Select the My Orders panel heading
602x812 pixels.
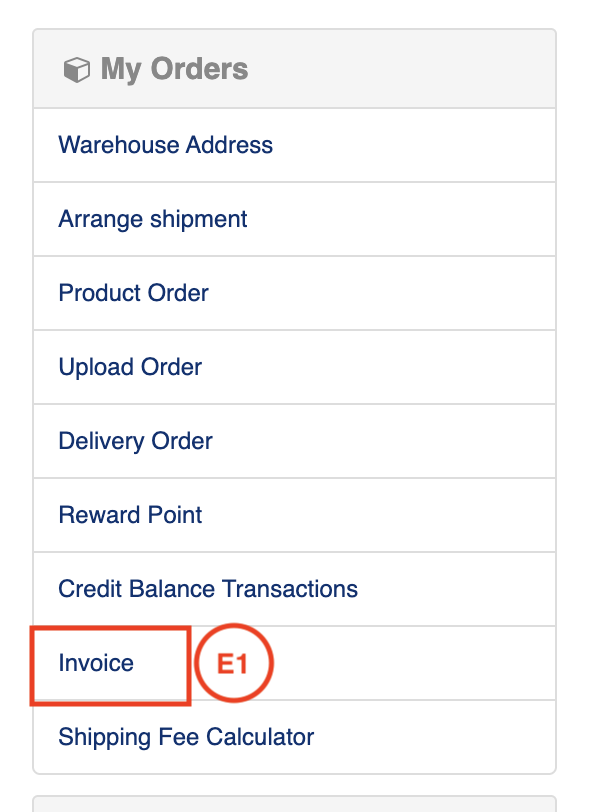coord(174,69)
